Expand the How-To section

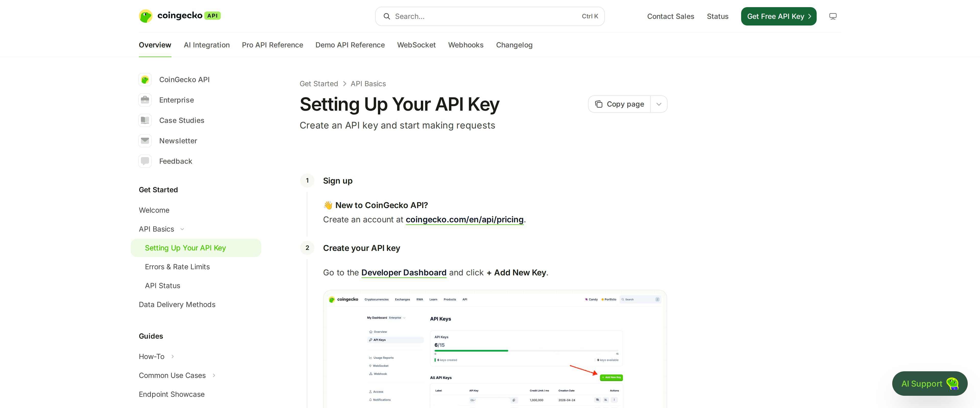click(172, 356)
